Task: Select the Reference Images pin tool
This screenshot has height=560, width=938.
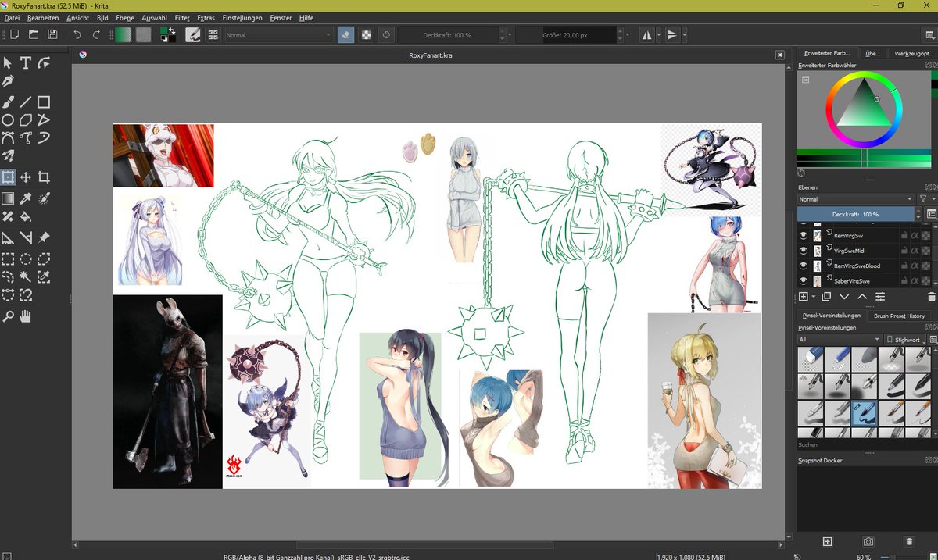Action: coord(44,237)
